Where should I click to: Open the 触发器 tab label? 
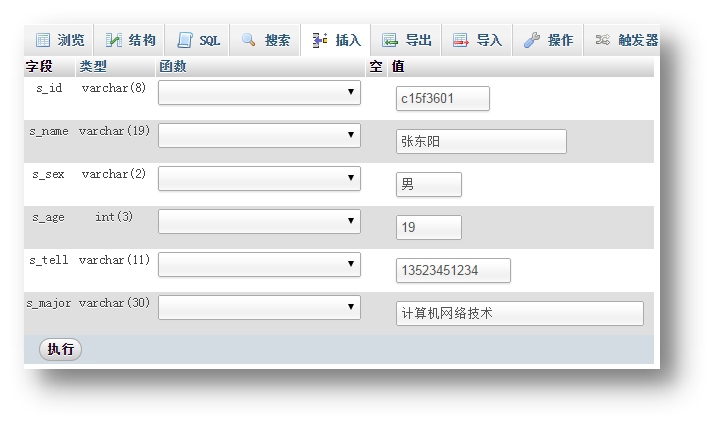pyautogui.click(x=638, y=40)
